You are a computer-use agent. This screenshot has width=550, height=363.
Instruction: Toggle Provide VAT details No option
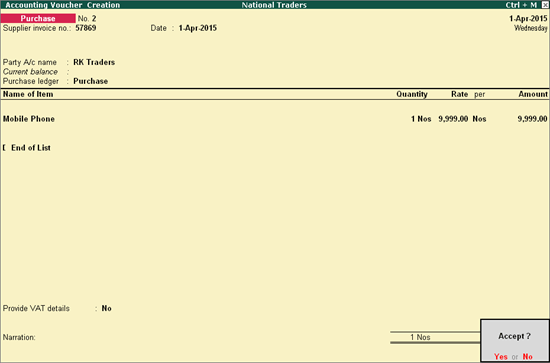(x=107, y=308)
